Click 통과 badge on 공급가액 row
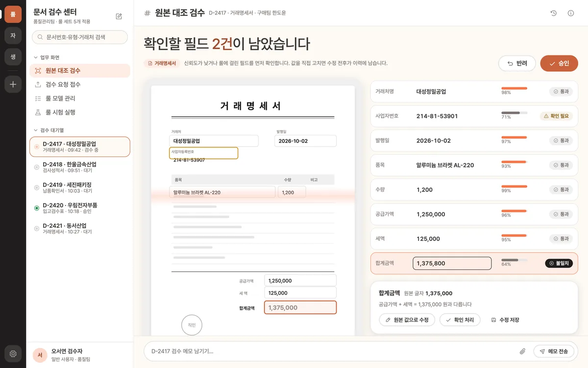Screen dimensions: 588x368 [561, 214]
